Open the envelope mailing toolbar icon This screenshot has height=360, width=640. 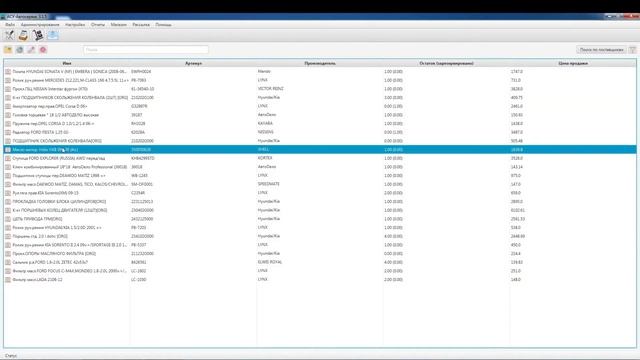coord(53,35)
